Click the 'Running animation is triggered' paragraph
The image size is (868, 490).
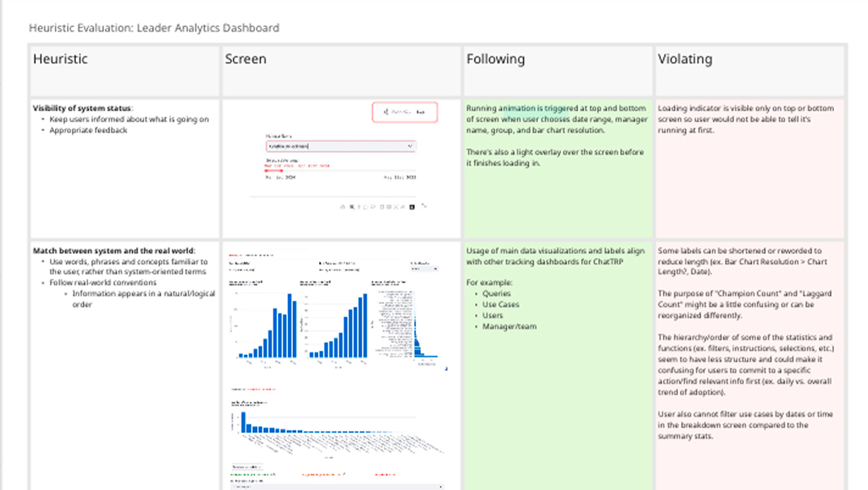tap(556, 119)
